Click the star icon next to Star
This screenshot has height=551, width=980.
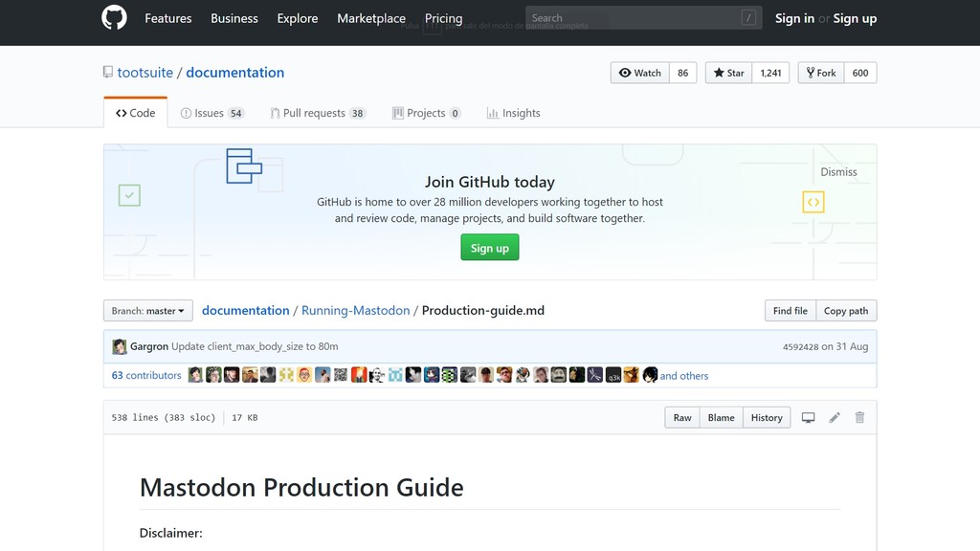[717, 72]
